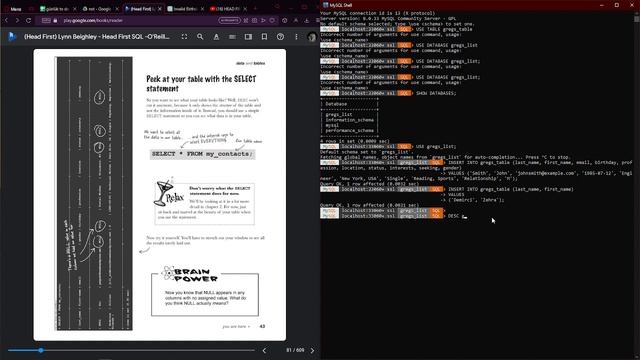640x360 pixels.
Task: Click the rotated table image on page
Action: tap(94, 193)
